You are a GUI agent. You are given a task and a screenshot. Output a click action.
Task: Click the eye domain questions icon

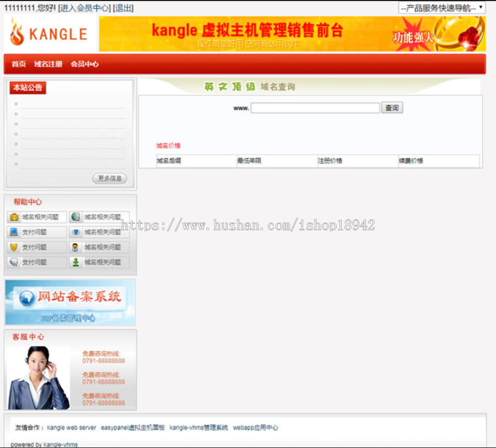76,232
